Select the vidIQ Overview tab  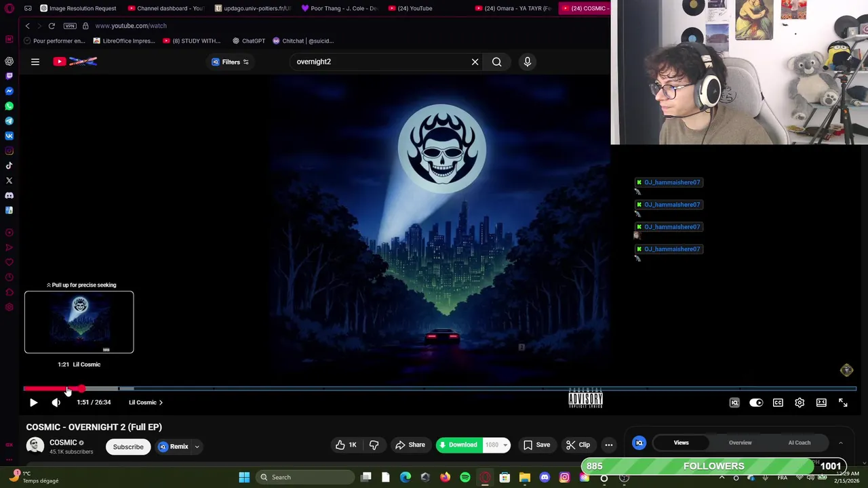pyautogui.click(x=740, y=443)
